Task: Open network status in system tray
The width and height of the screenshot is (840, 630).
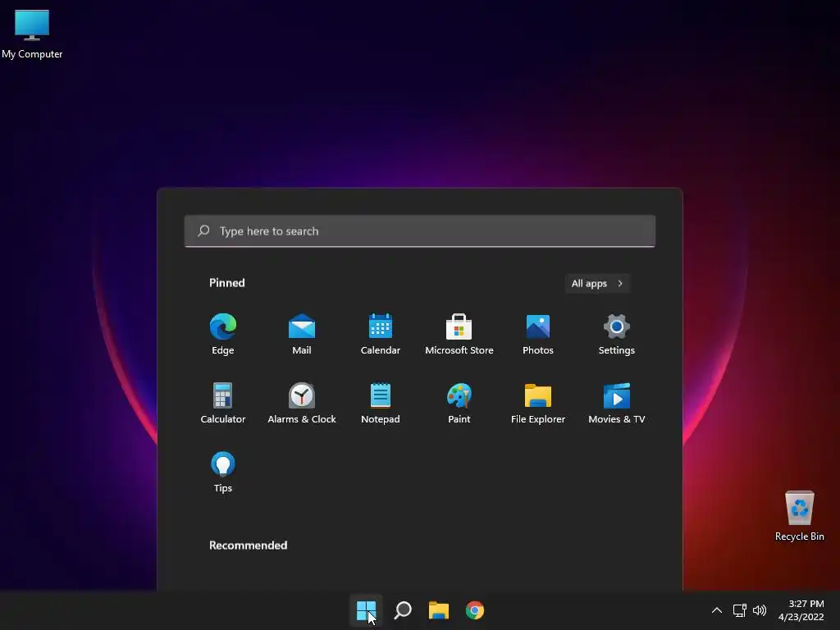Action: (x=740, y=610)
